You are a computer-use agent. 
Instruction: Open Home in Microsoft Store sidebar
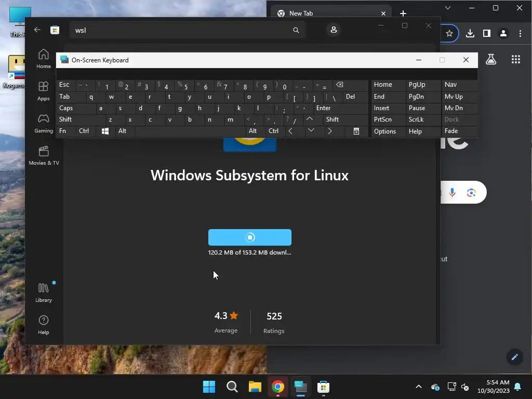click(x=44, y=59)
